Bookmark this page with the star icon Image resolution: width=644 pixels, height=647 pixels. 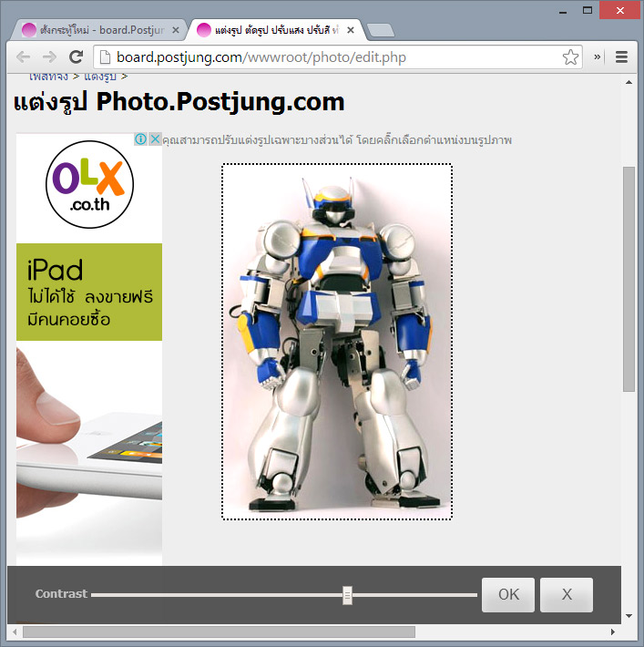click(570, 57)
